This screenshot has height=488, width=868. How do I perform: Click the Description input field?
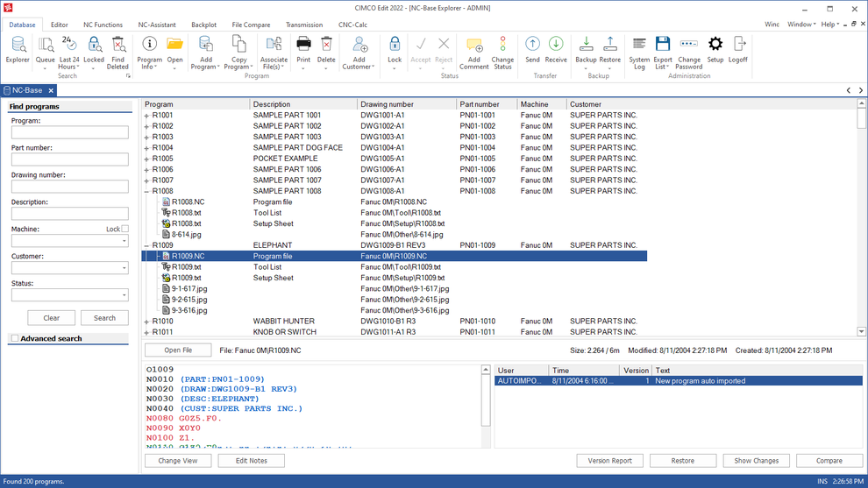[x=70, y=214]
